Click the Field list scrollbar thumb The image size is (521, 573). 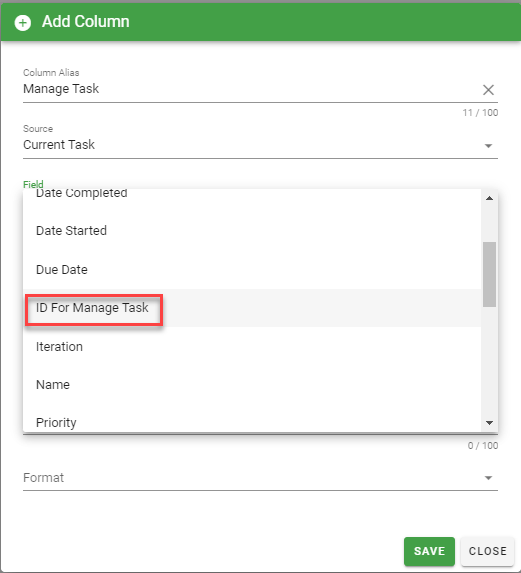pyautogui.click(x=489, y=274)
